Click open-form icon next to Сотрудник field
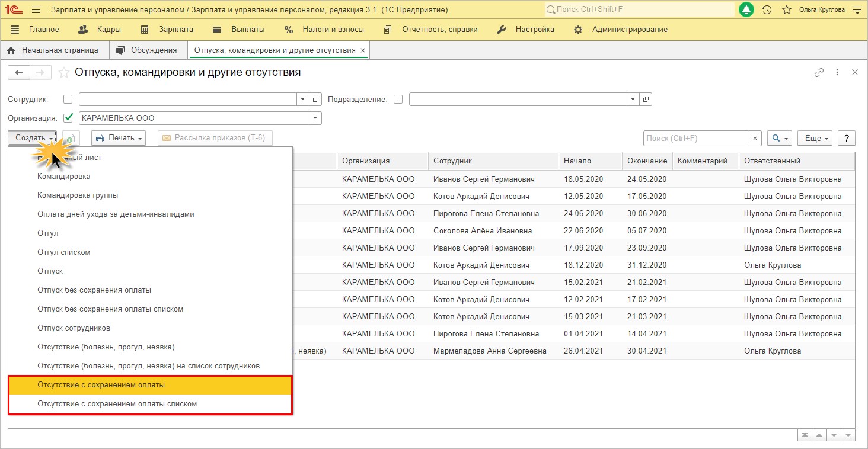 tap(316, 100)
